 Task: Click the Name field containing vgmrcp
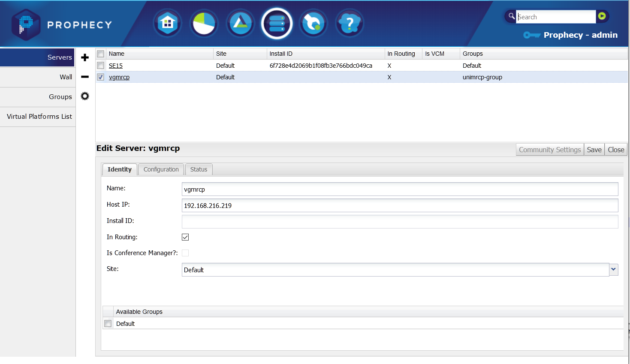click(x=400, y=189)
